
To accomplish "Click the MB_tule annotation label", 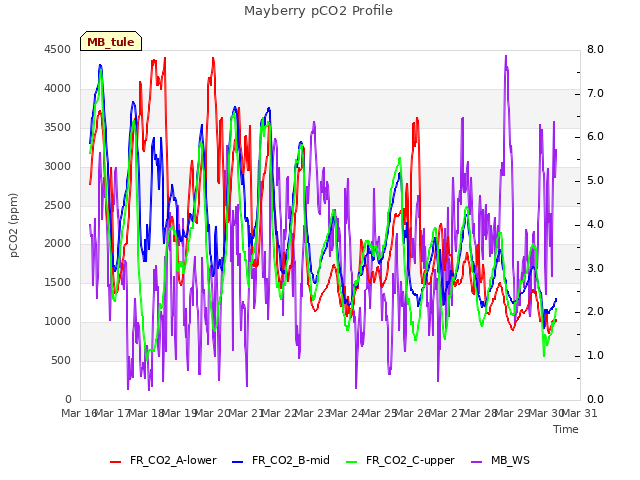I will pyautogui.click(x=111, y=42).
